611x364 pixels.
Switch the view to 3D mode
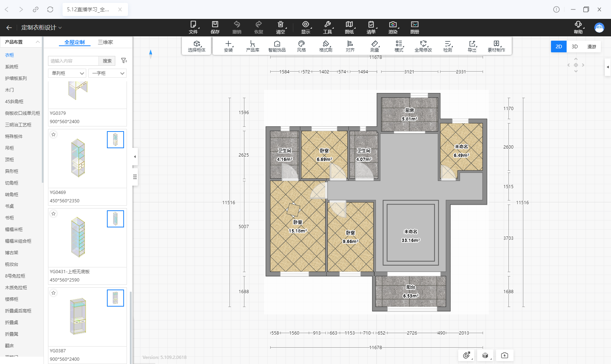pos(575,46)
